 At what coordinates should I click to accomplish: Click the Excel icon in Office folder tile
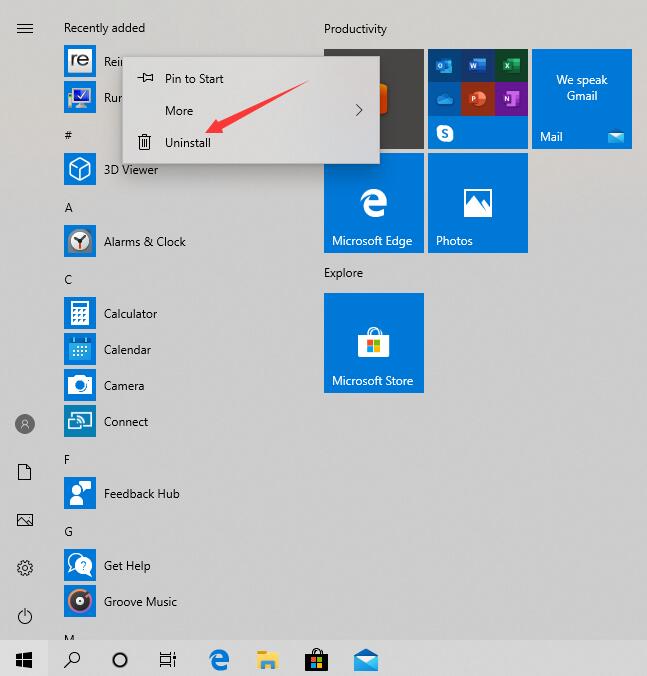point(511,66)
